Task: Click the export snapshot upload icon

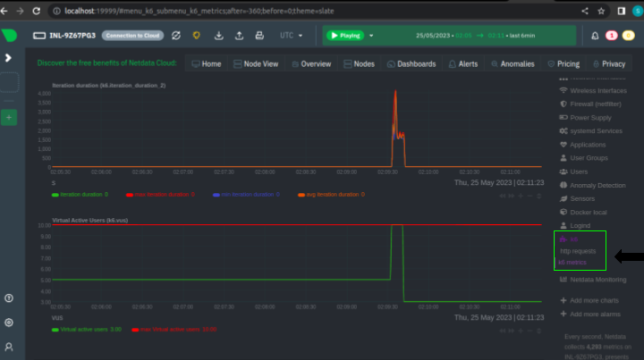Action: tap(239, 36)
